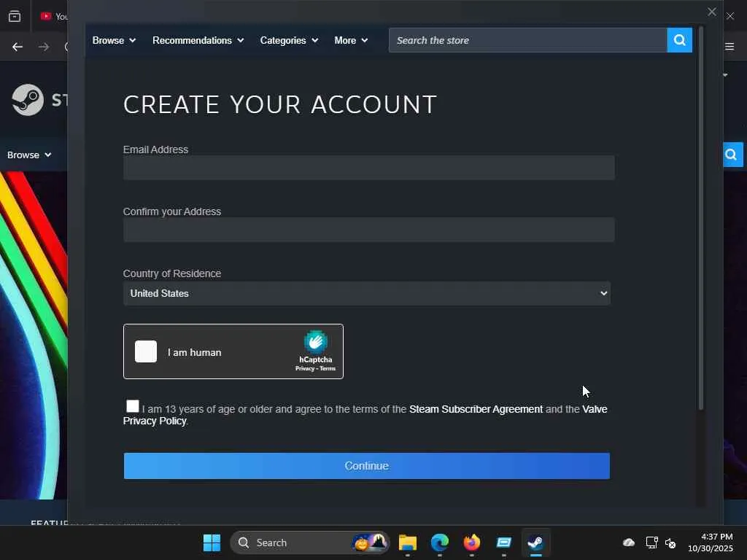Open the Steam app in the taskbar
Screen dimensions: 747x560
click(x=535, y=542)
